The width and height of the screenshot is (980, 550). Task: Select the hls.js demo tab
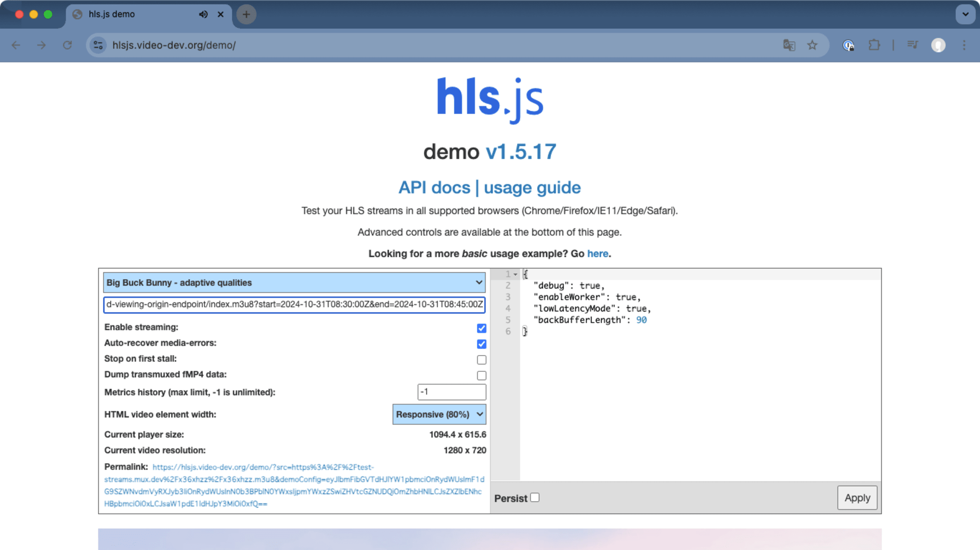click(x=148, y=14)
